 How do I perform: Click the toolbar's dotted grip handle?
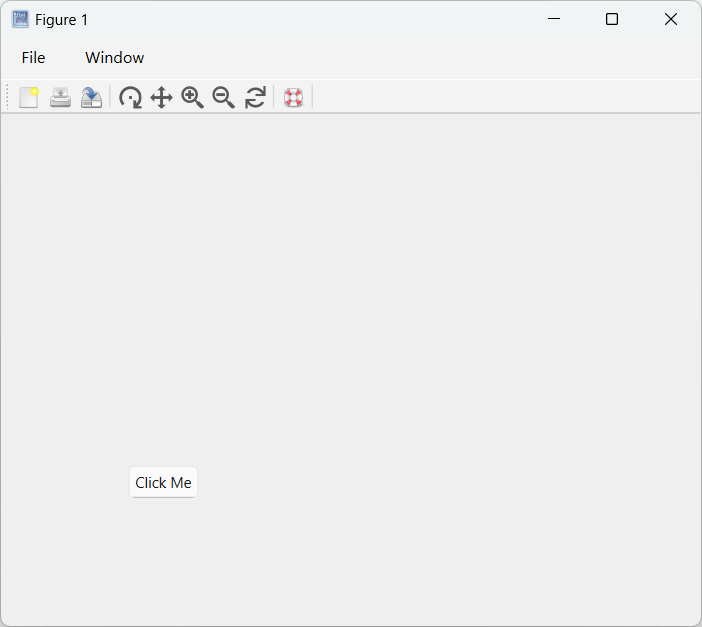tap(8, 97)
